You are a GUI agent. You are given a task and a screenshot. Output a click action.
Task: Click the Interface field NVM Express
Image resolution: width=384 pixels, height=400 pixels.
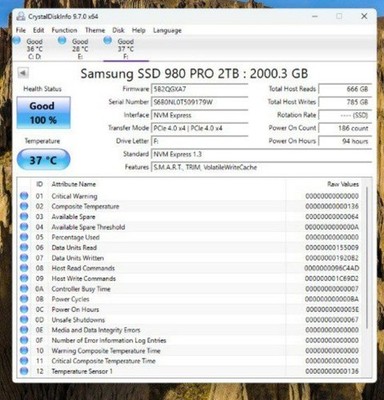(x=199, y=115)
